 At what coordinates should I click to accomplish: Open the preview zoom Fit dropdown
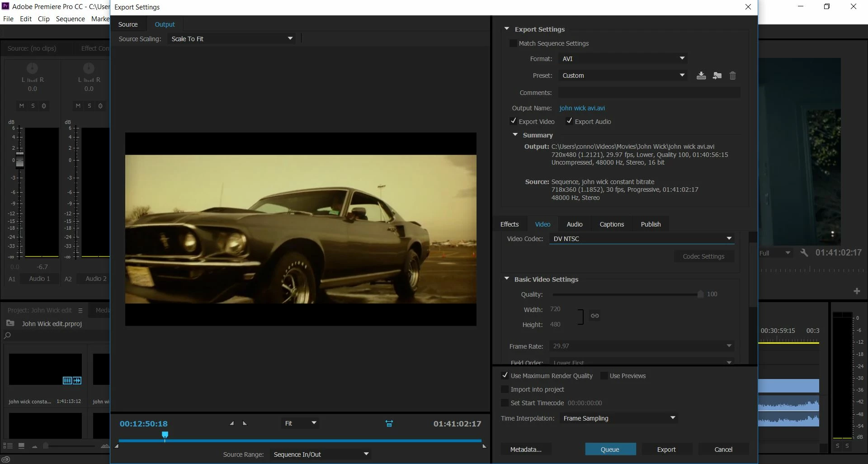tap(300, 423)
